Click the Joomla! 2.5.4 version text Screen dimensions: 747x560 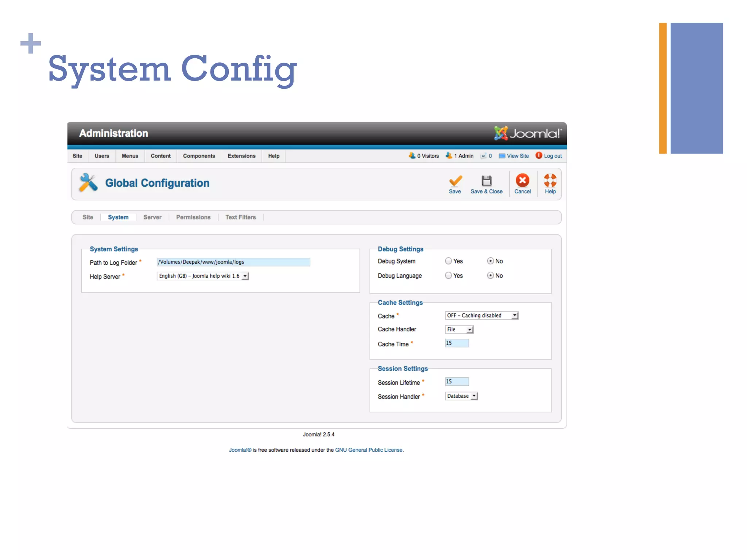tap(318, 434)
